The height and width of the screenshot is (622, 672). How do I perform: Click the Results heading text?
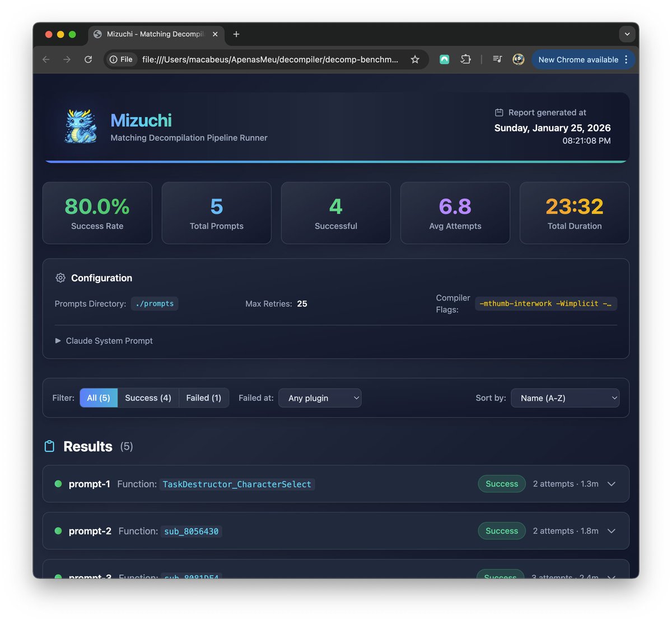pyautogui.click(x=88, y=447)
